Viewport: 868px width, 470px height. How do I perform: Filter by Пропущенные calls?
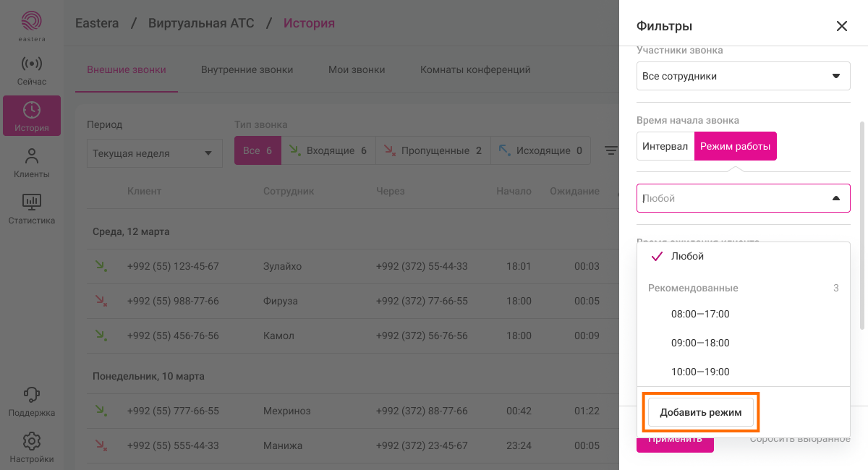(433, 151)
